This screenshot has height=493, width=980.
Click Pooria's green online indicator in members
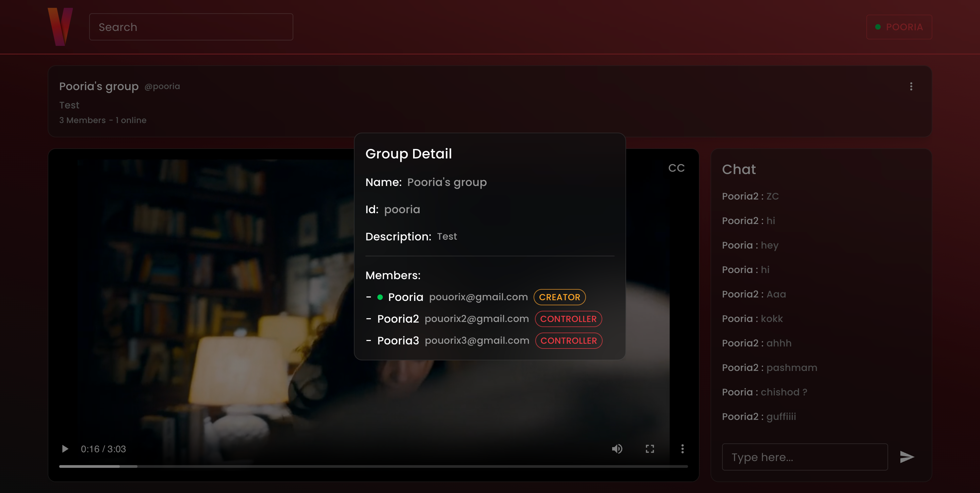tap(380, 297)
